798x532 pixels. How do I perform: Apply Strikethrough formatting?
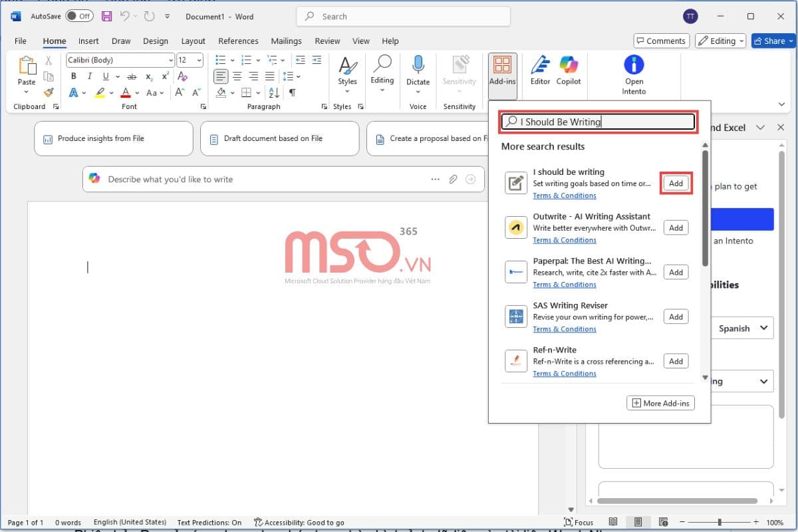pyautogui.click(x=131, y=76)
